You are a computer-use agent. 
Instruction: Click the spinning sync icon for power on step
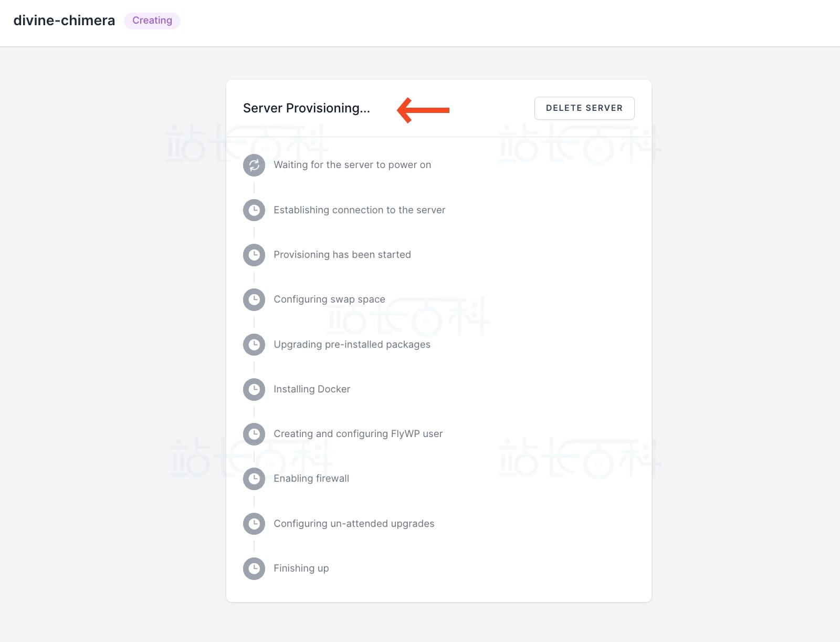(x=254, y=165)
